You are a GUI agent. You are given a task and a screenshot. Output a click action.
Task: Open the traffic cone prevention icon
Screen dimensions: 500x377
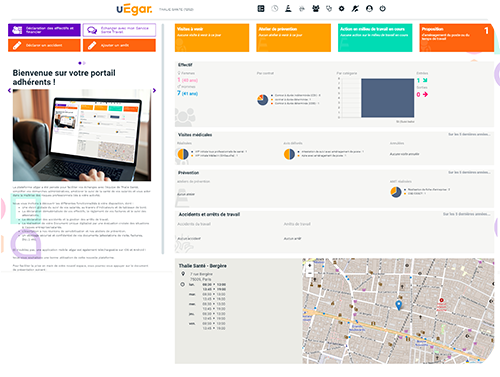288,9
